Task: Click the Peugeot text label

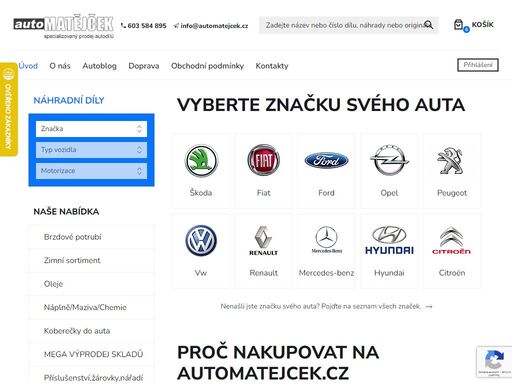Action: [452, 193]
